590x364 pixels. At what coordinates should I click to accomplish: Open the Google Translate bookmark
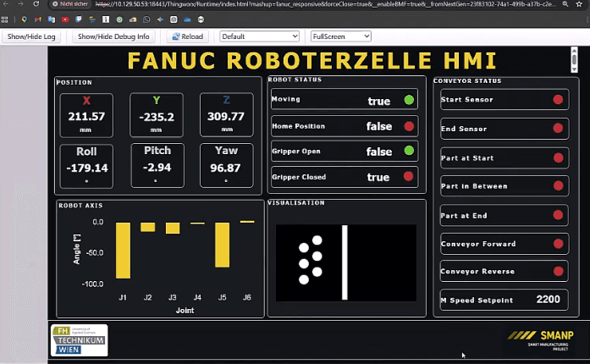(x=52, y=19)
